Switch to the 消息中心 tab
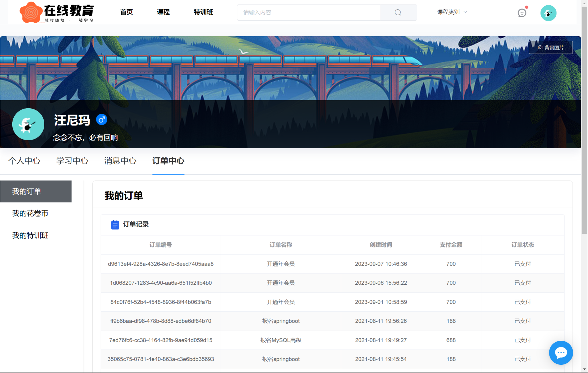Image resolution: width=588 pixels, height=373 pixels. click(x=120, y=161)
